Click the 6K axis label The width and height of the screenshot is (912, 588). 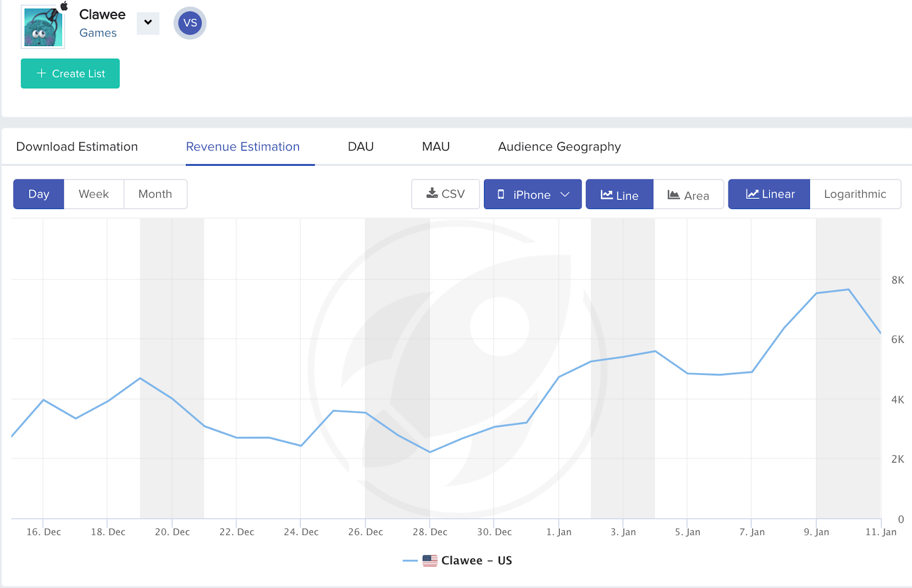tap(898, 340)
